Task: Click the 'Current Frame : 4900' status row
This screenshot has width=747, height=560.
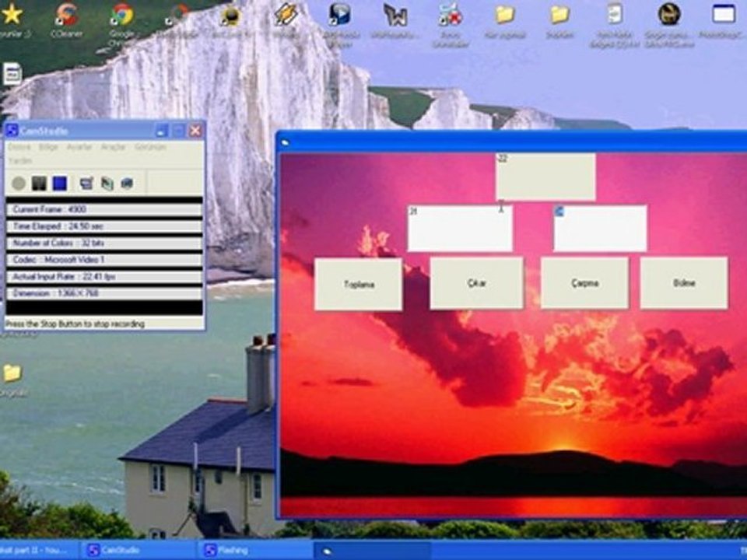Action: click(x=103, y=209)
